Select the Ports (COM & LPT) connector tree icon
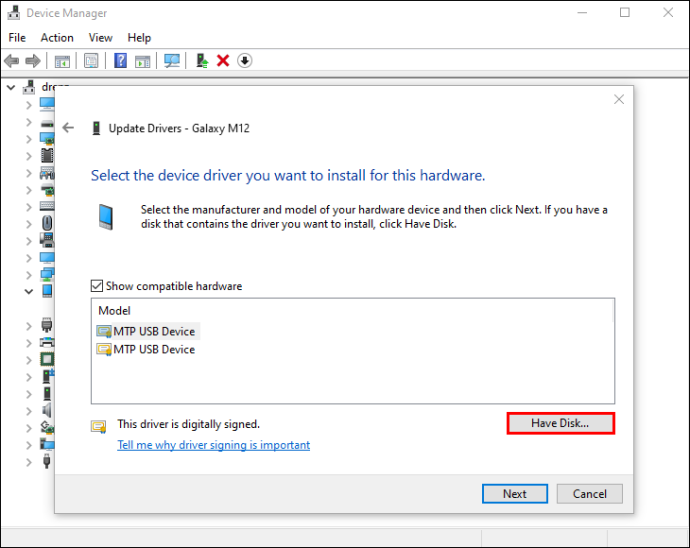This screenshot has width=690, height=548. pos(47,325)
